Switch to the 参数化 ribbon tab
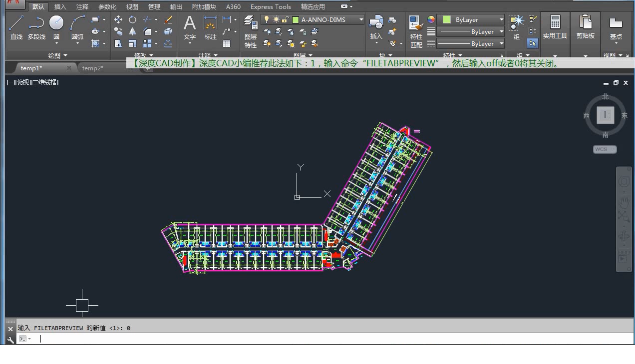635x364 pixels. point(107,6)
